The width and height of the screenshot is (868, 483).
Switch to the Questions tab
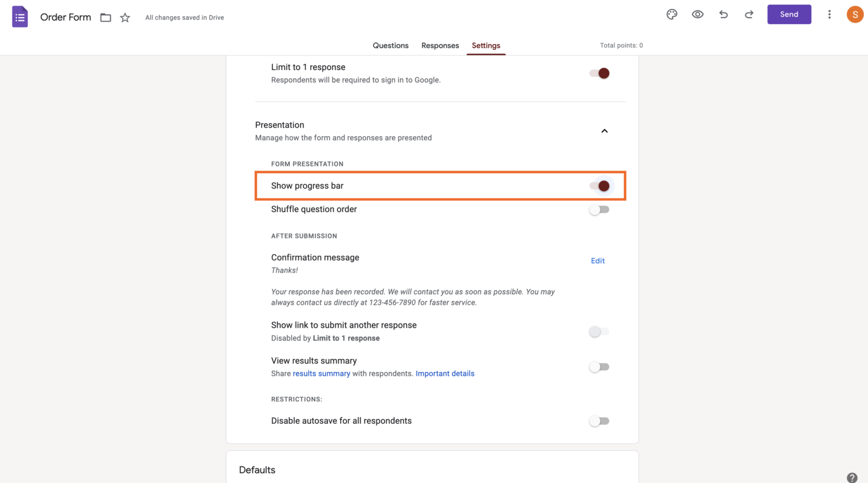click(390, 45)
